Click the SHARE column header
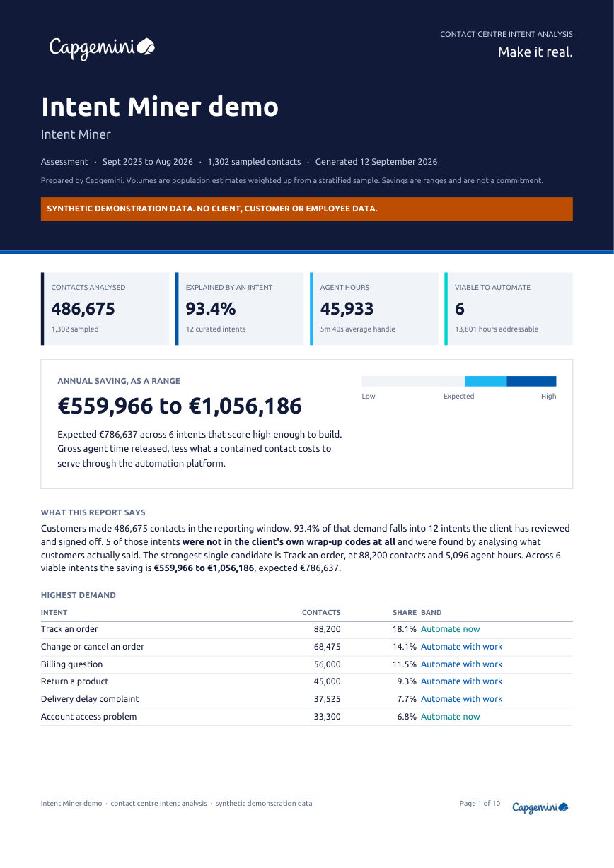The width and height of the screenshot is (614, 868). pyautogui.click(x=405, y=613)
